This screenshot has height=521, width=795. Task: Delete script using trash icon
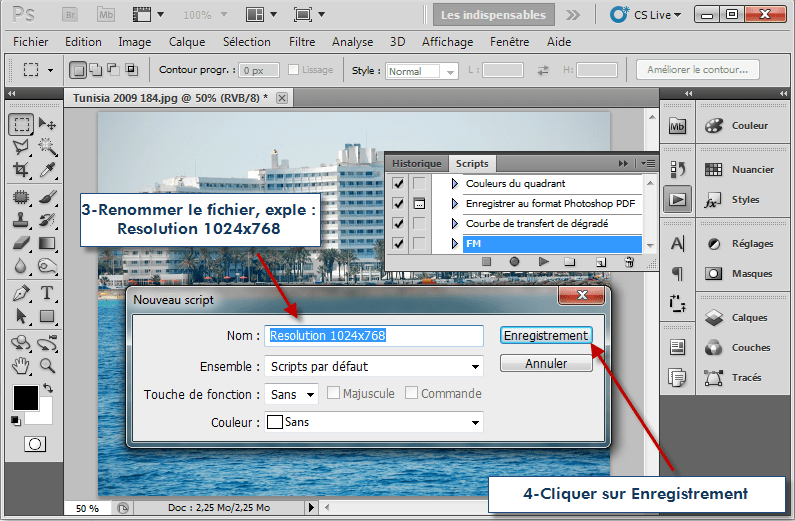(629, 262)
